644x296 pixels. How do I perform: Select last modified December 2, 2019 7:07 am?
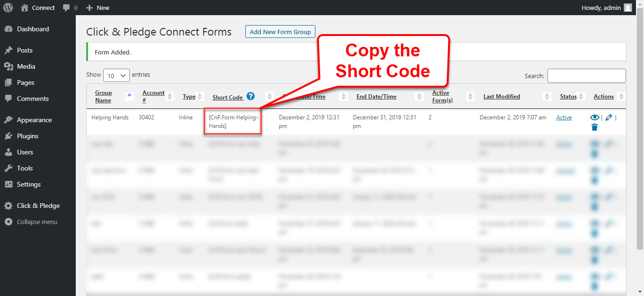[513, 117]
